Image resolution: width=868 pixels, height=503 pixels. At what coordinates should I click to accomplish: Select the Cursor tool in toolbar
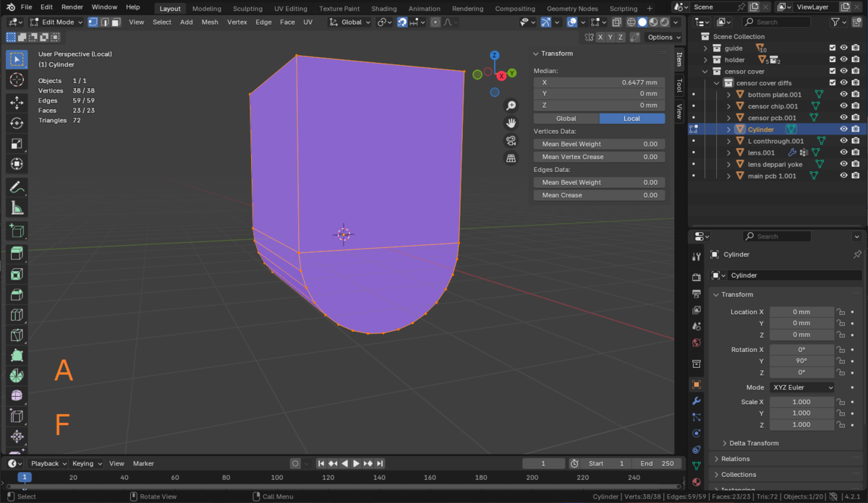click(x=17, y=79)
